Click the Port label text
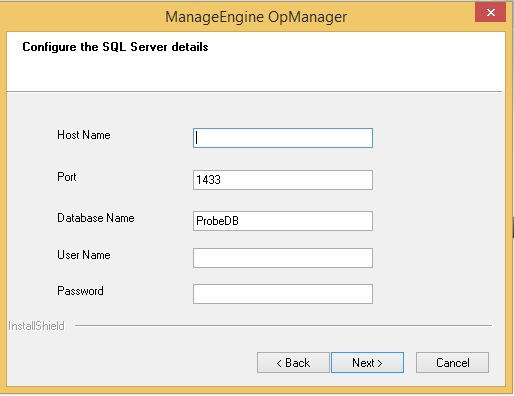 point(67,177)
